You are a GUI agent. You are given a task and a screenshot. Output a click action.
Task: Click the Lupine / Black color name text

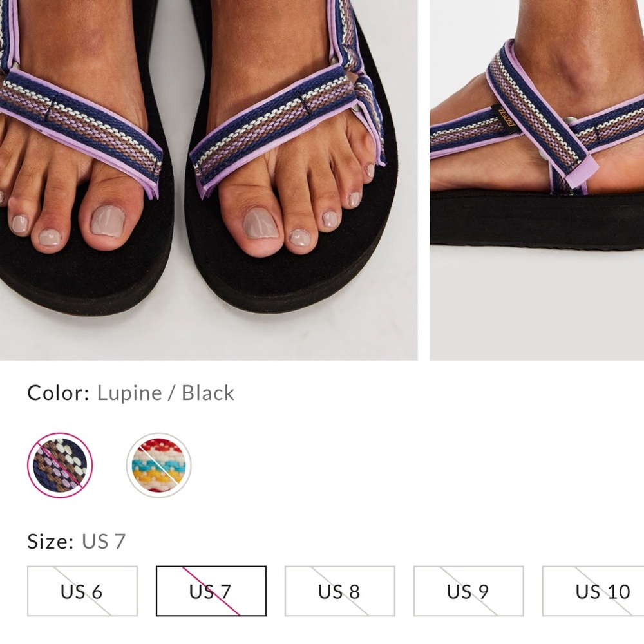(x=166, y=393)
